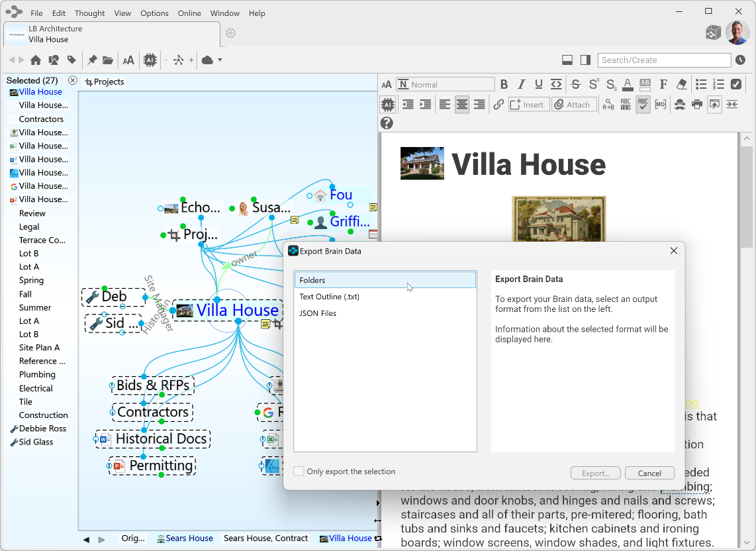The height and width of the screenshot is (551, 756).
Task: Click the find and replace icon
Action: 608,105
